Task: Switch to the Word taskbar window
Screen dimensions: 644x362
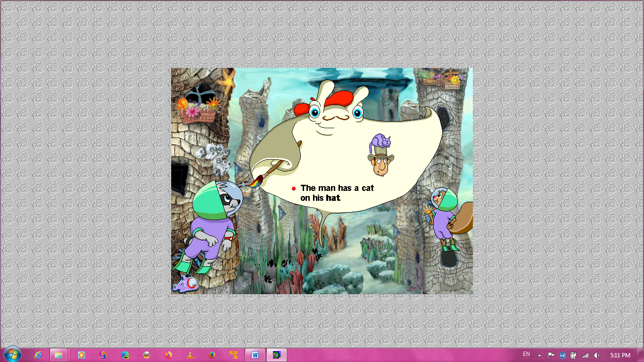Action: (x=255, y=355)
